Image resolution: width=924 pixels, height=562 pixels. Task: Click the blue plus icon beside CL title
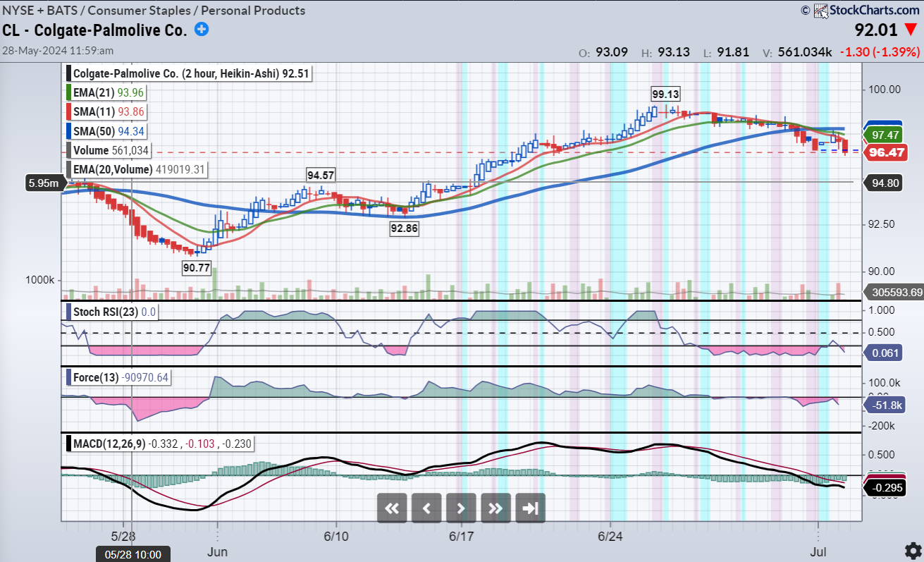(x=202, y=30)
